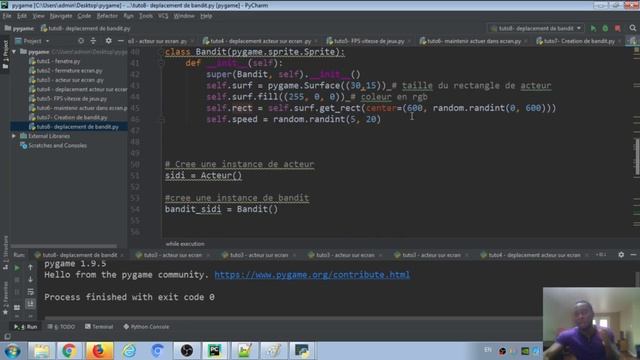Image resolution: width=640 pixels, height=360 pixels.
Task: Open the Python Console tool window
Action: tap(146, 327)
